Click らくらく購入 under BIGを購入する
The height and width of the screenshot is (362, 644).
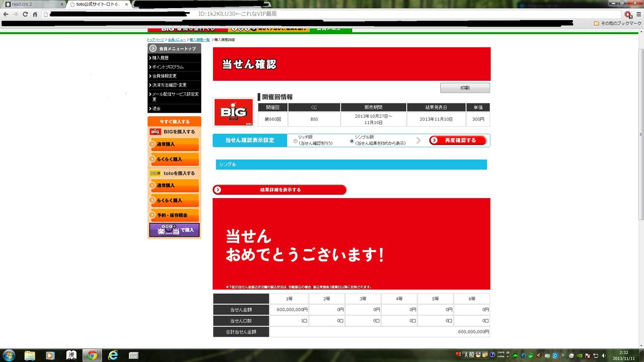[x=175, y=159]
